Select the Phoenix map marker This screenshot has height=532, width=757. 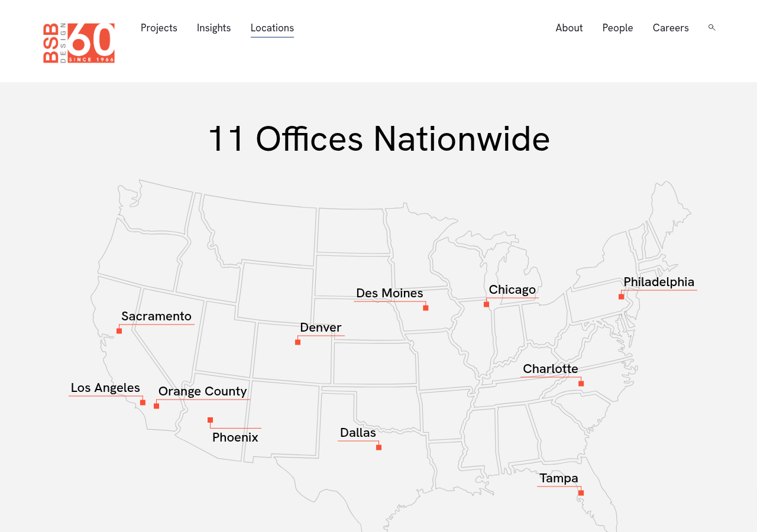(x=210, y=419)
